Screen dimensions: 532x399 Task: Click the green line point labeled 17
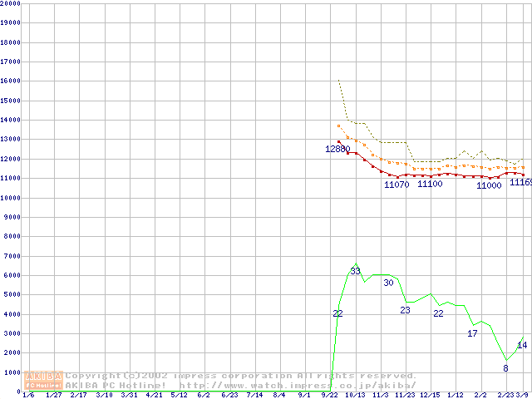pyautogui.click(x=472, y=333)
